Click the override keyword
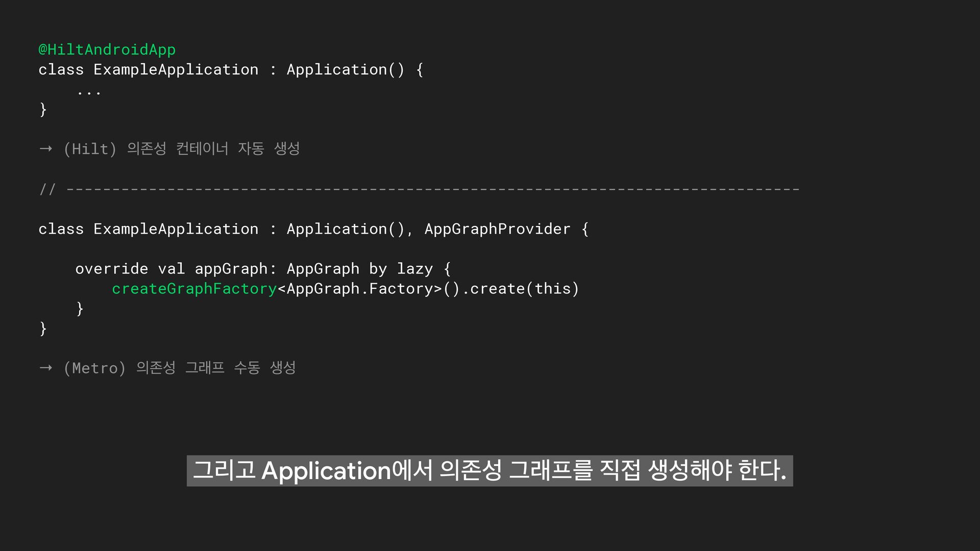Image resolution: width=980 pixels, height=551 pixels. pyautogui.click(x=112, y=269)
